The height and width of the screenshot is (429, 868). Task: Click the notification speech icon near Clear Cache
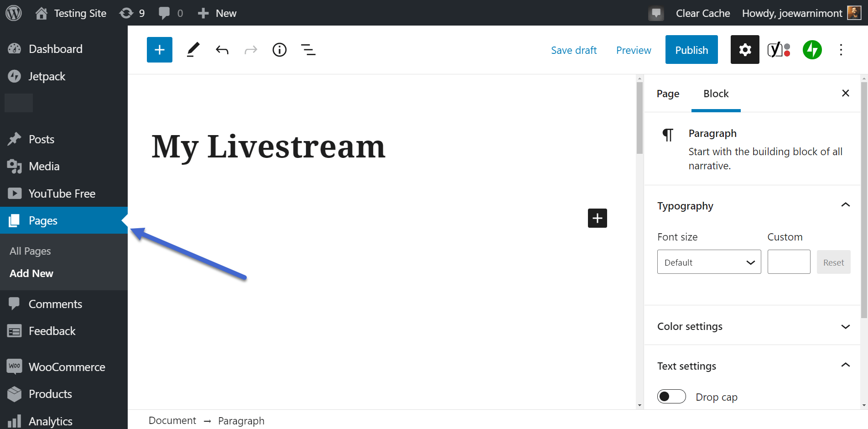[x=656, y=13]
